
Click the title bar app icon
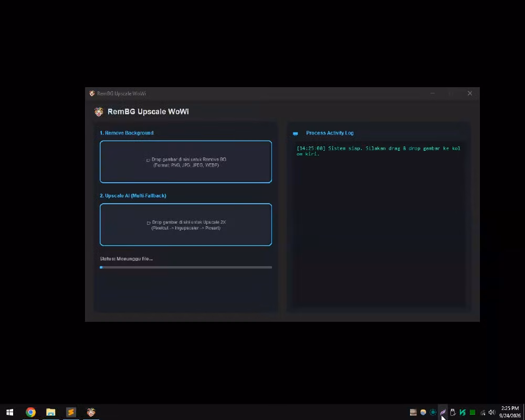pyautogui.click(x=92, y=93)
